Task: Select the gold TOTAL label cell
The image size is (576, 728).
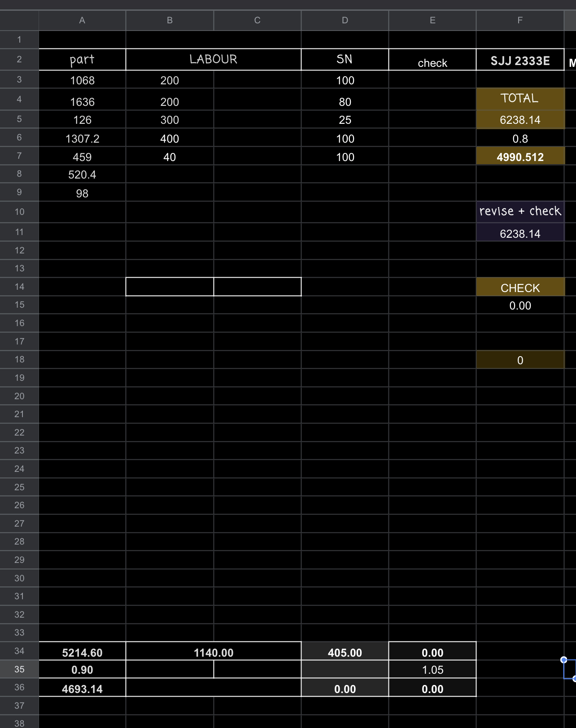Action: (519, 98)
